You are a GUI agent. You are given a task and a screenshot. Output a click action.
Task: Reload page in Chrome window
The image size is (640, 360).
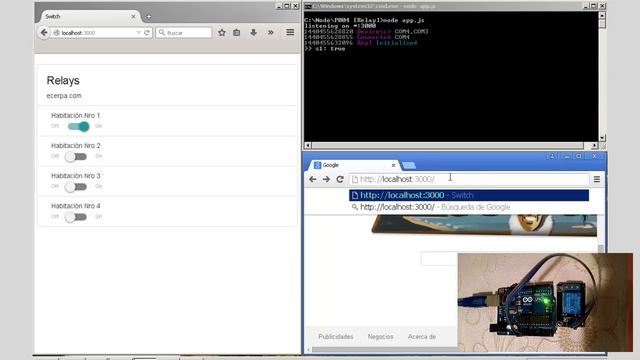(340, 179)
